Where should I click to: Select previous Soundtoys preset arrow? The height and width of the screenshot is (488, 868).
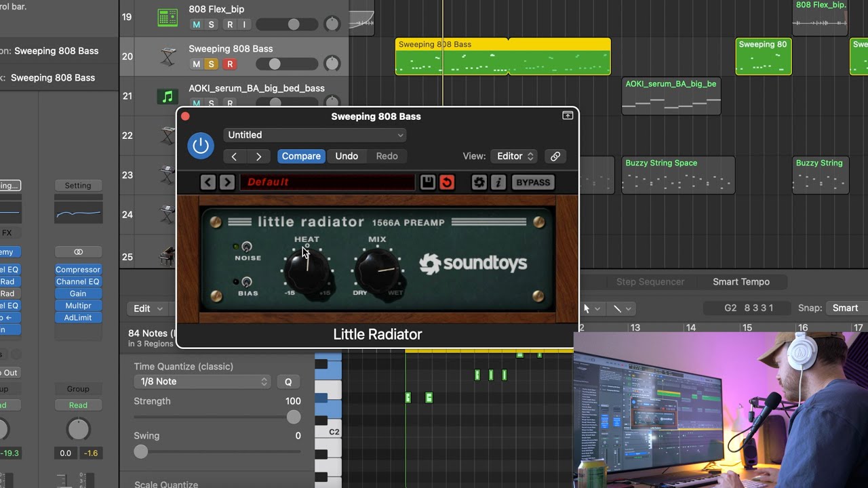tap(208, 182)
